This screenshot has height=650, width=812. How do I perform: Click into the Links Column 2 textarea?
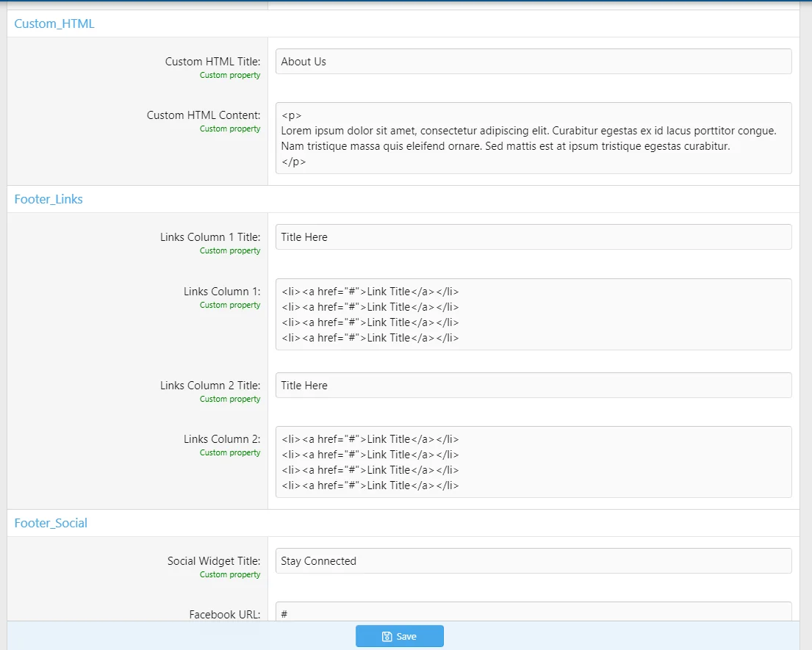pyautogui.click(x=533, y=462)
